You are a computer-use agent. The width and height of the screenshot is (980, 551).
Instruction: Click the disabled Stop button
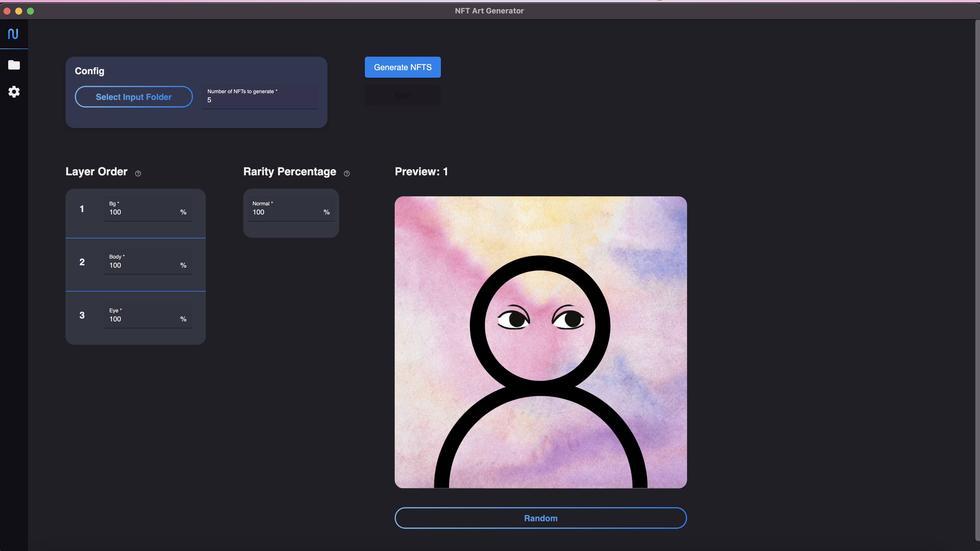pos(403,95)
